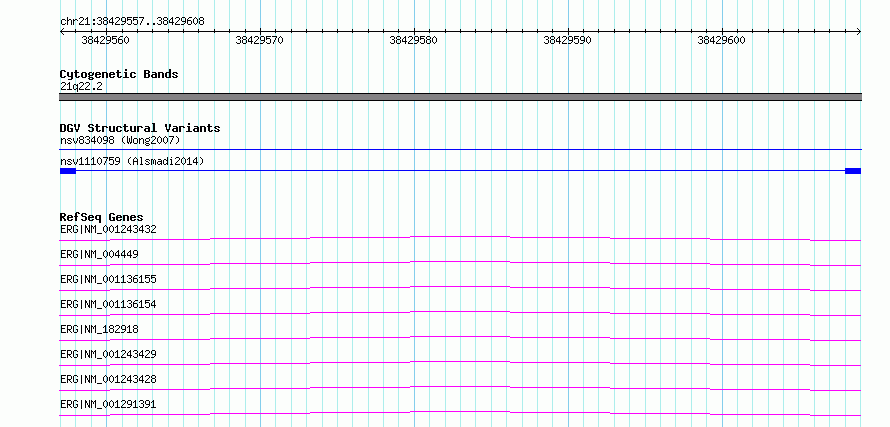Image resolution: width=890 pixels, height=427 pixels.
Task: Click the chr21:38429557..38429608 region label
Action: (132, 22)
